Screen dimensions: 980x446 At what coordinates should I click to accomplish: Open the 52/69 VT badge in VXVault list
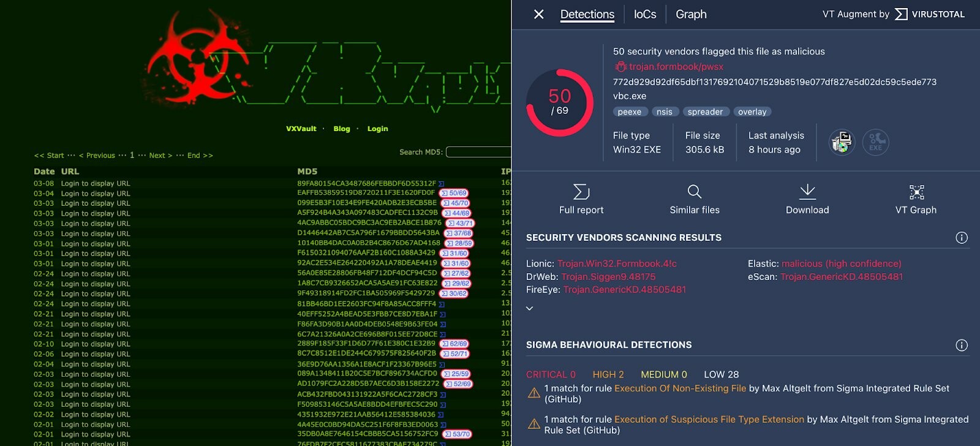point(458,384)
